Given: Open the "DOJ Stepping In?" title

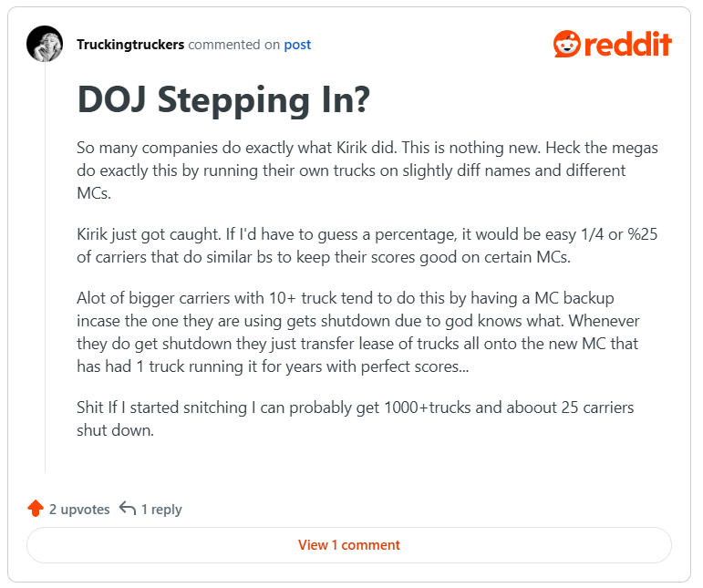Looking at the screenshot, I should click(222, 98).
